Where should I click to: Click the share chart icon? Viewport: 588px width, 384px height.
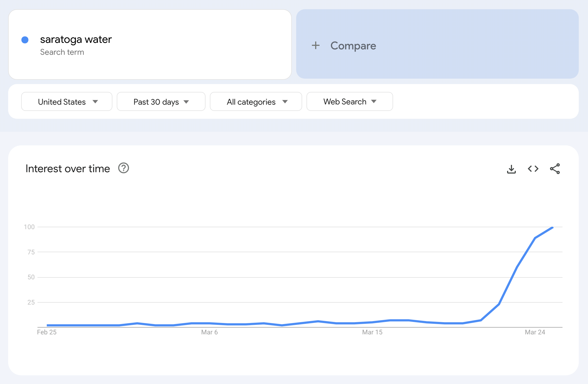[x=555, y=169]
